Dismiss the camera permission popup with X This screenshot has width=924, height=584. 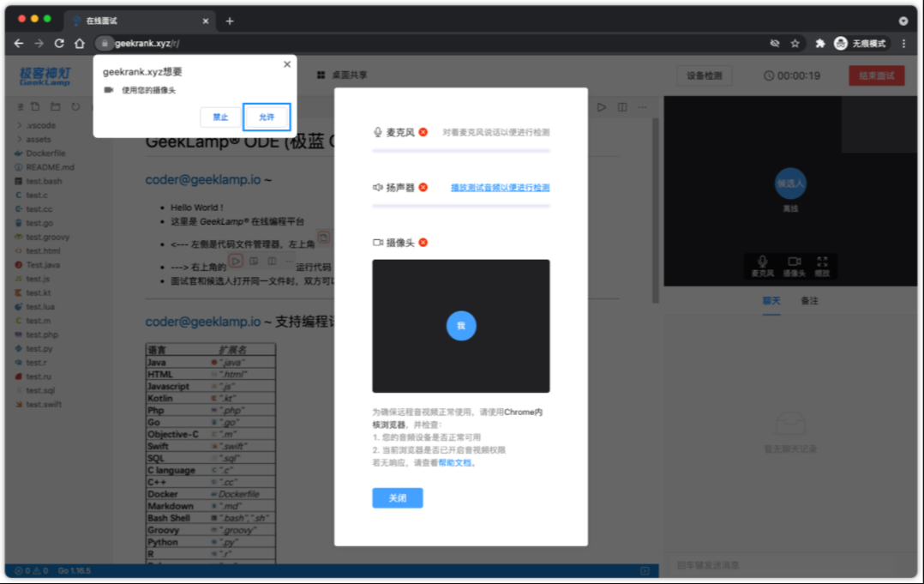(x=287, y=64)
